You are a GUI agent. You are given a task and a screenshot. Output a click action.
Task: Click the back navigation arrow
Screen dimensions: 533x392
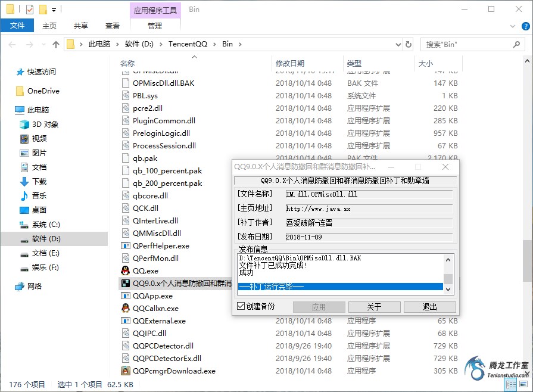coord(13,44)
